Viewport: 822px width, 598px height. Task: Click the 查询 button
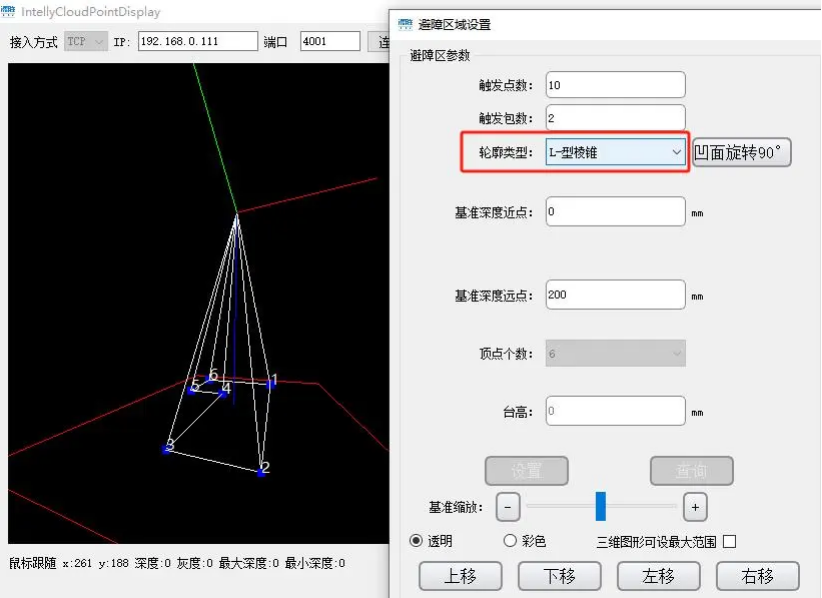click(x=691, y=471)
